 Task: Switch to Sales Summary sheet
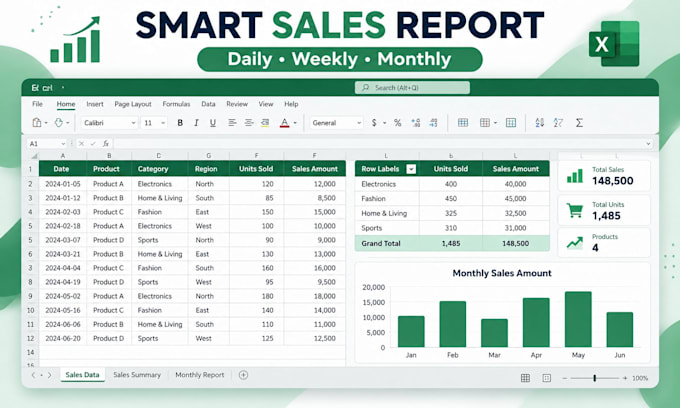tap(137, 375)
